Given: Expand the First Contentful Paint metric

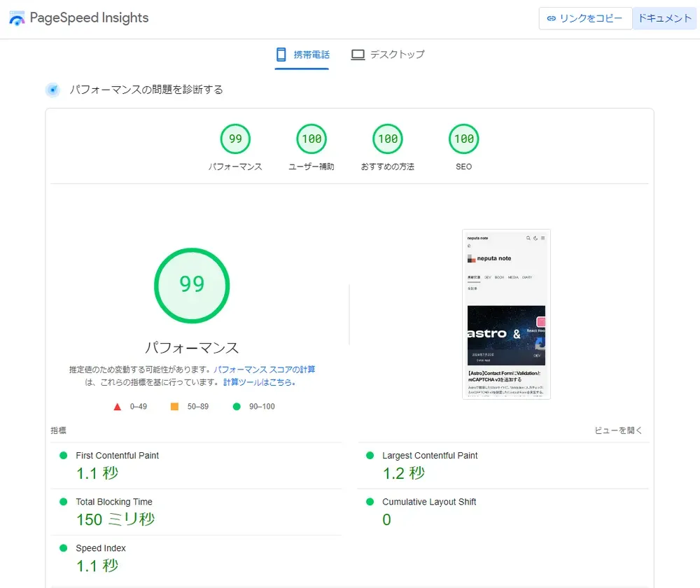Looking at the screenshot, I should 117,456.
